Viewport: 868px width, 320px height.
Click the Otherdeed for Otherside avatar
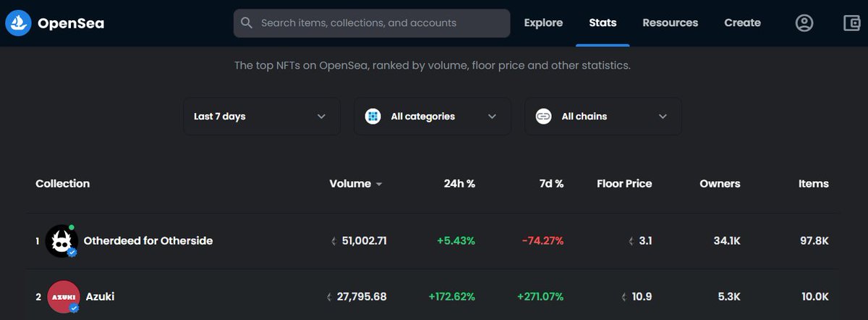(61, 241)
